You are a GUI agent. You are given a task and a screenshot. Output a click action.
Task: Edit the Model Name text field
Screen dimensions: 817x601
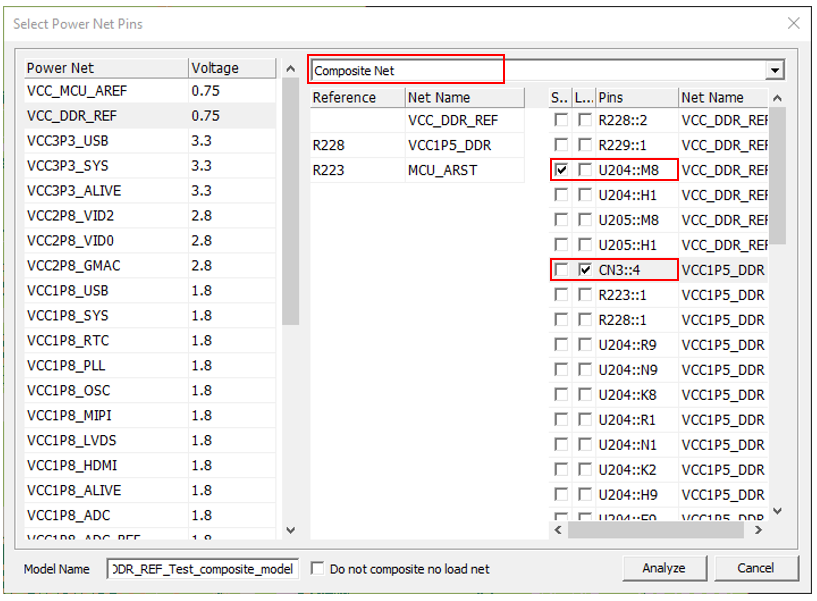(x=203, y=569)
